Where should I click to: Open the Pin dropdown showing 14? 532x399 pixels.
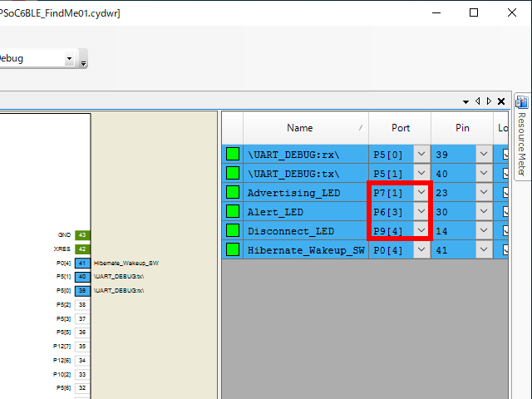pyautogui.click(x=484, y=230)
